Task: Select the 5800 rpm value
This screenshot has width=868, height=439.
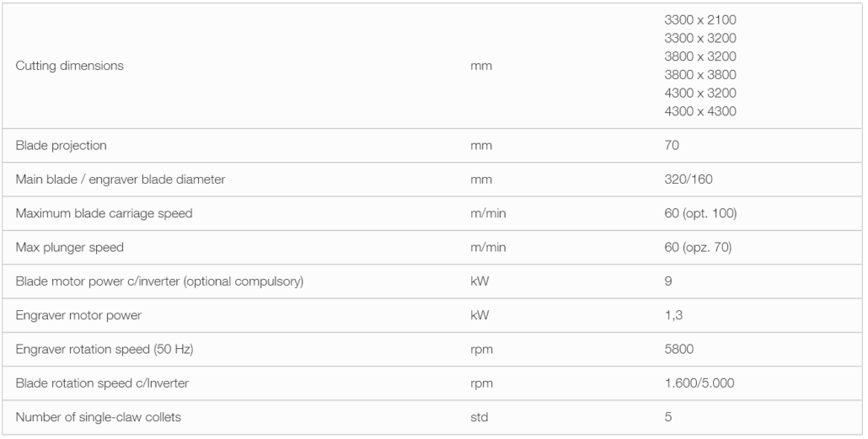Action: click(x=678, y=350)
